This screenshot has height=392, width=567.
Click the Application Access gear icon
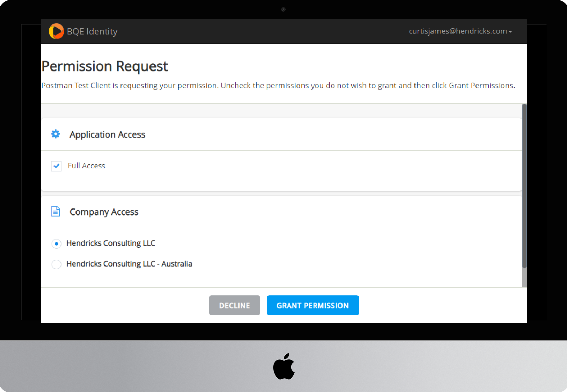pyautogui.click(x=56, y=134)
